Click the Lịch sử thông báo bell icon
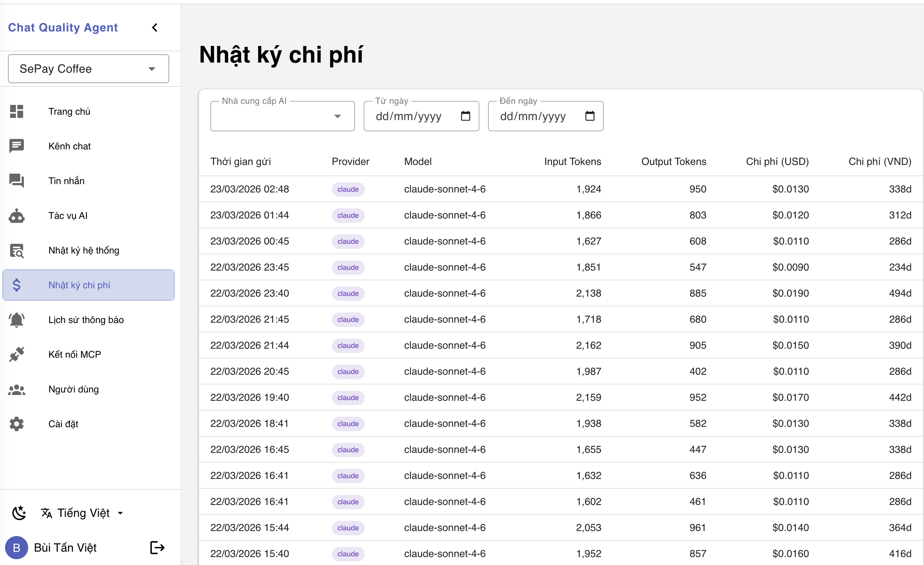The height and width of the screenshot is (565, 924). [x=17, y=320]
